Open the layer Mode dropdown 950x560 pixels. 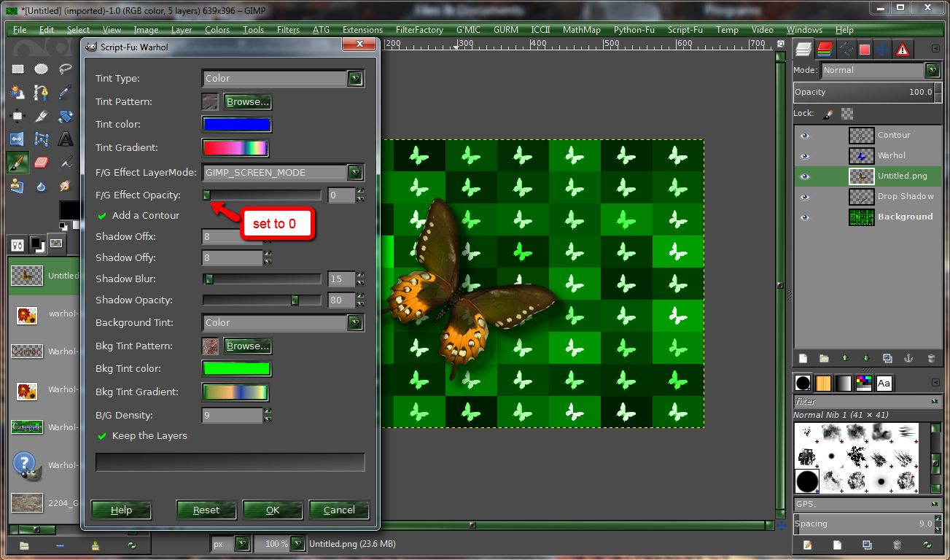[x=880, y=71]
